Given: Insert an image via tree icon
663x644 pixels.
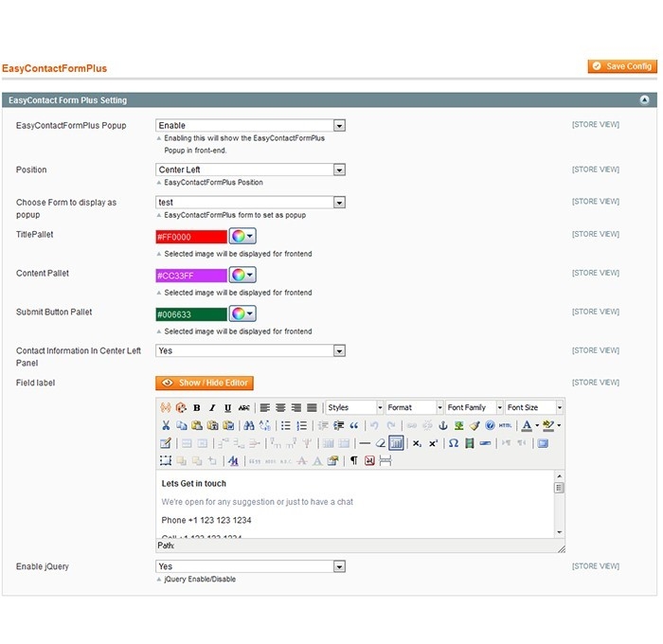Looking at the screenshot, I should [458, 425].
